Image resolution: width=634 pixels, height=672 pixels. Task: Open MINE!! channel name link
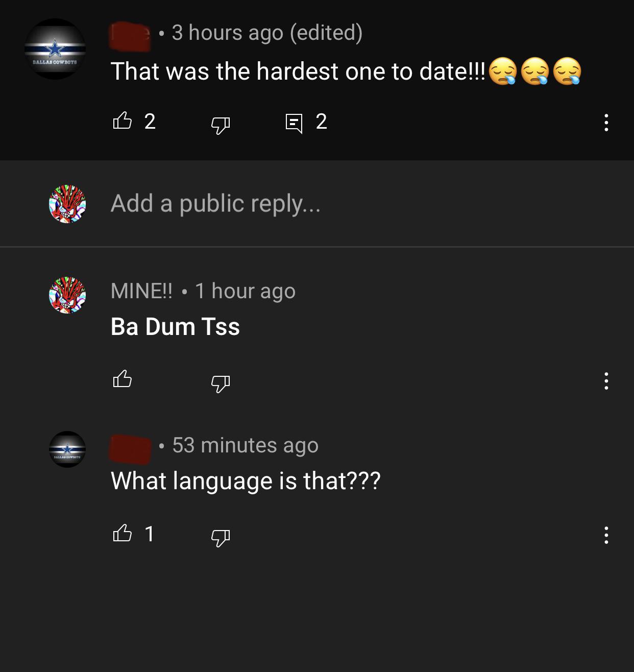[x=141, y=291]
